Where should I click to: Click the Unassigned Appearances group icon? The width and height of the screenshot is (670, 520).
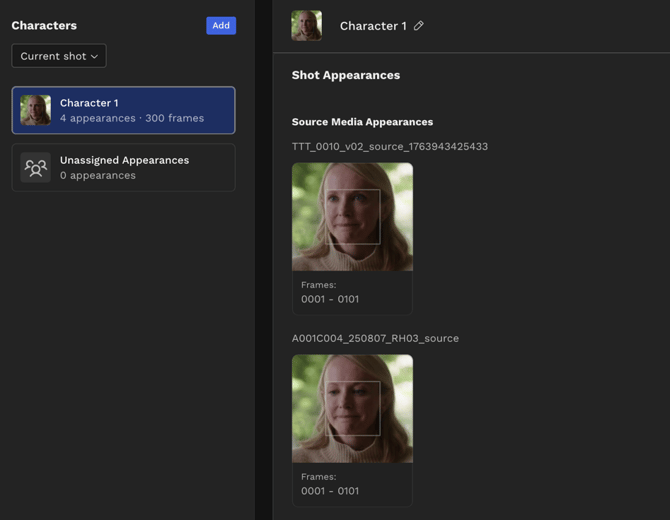click(36, 168)
